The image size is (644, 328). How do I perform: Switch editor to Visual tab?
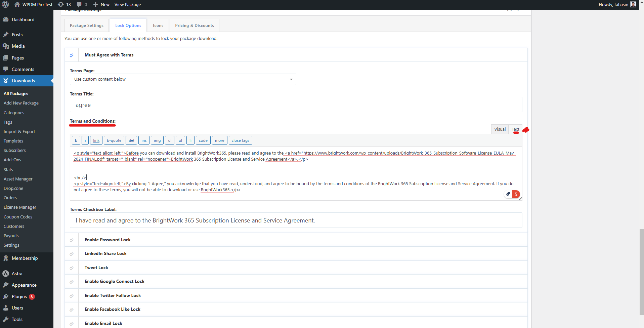coord(500,129)
